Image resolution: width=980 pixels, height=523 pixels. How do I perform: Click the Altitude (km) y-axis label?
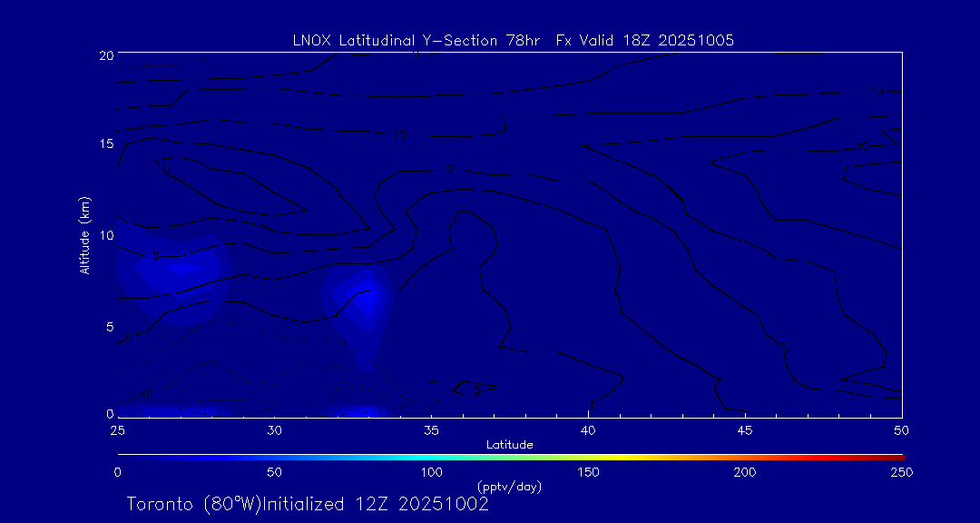coord(85,235)
